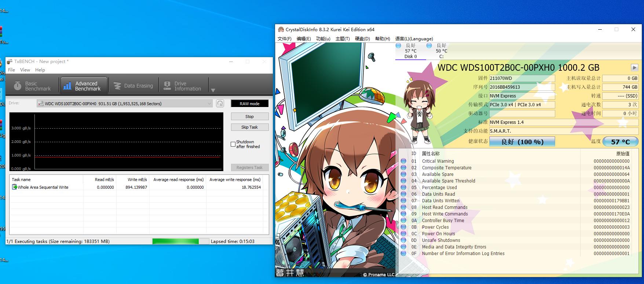This screenshot has width=644, height=284.
Task: Click the status icon for Controller Busy Time
Action: (x=403, y=221)
